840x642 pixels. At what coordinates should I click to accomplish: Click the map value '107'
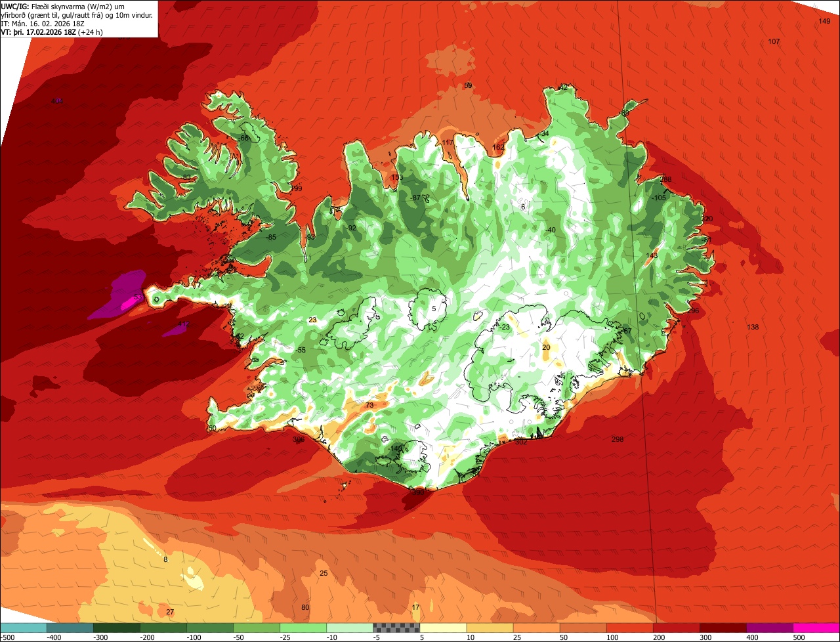[774, 41]
